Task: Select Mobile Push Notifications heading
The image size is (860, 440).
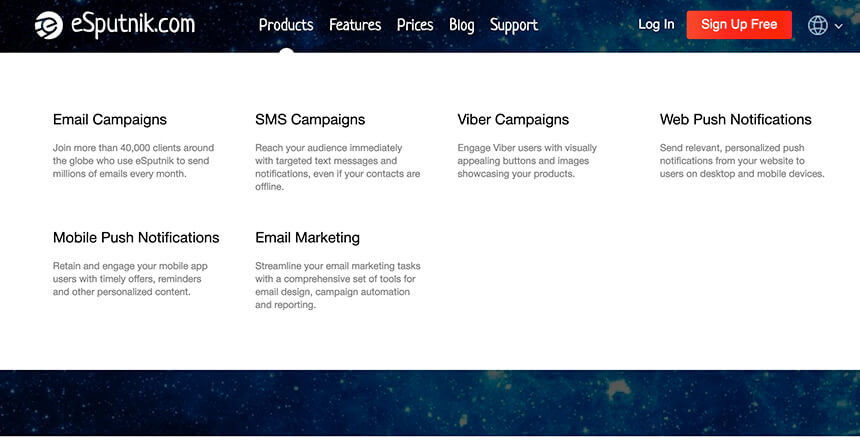Action: click(x=136, y=238)
